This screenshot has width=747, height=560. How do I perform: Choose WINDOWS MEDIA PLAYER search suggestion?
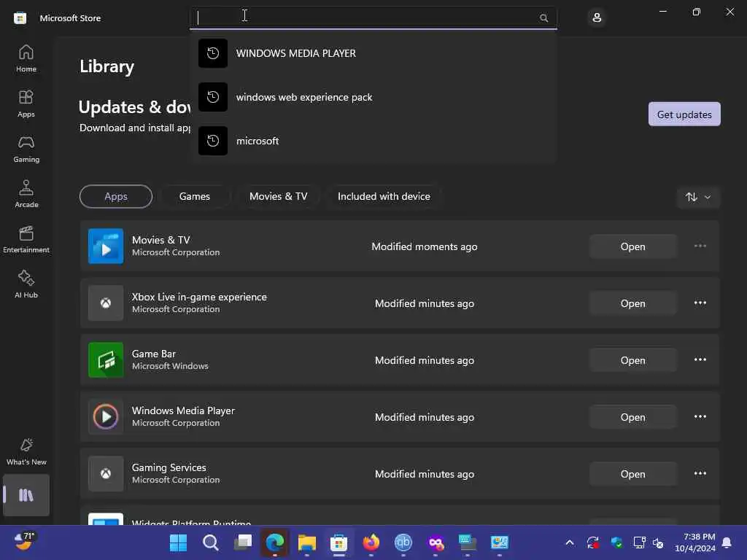[373, 53]
